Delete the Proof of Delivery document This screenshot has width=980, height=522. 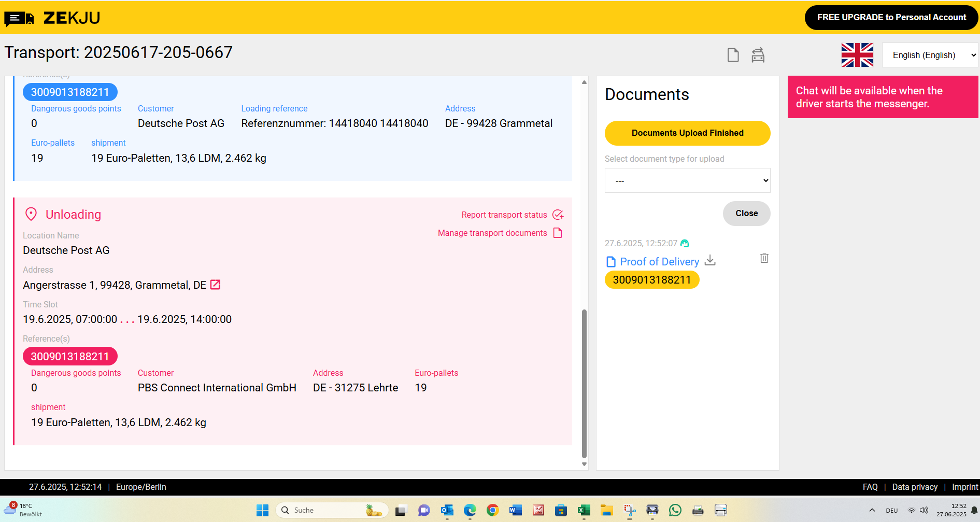[764, 258]
